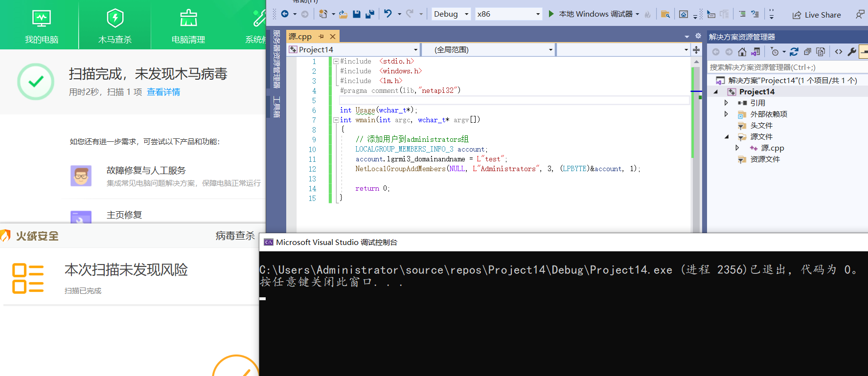Screen dimensions: 868x376
Task: Click 查看详情 link in scan result
Action: 163,92
